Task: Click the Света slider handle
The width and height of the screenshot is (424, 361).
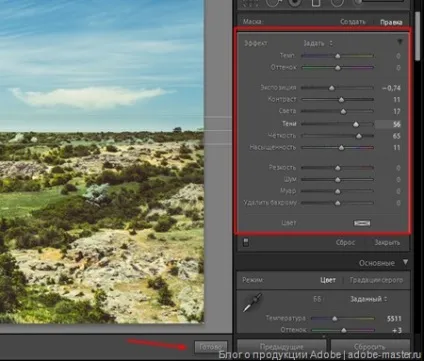Action: tap(343, 111)
